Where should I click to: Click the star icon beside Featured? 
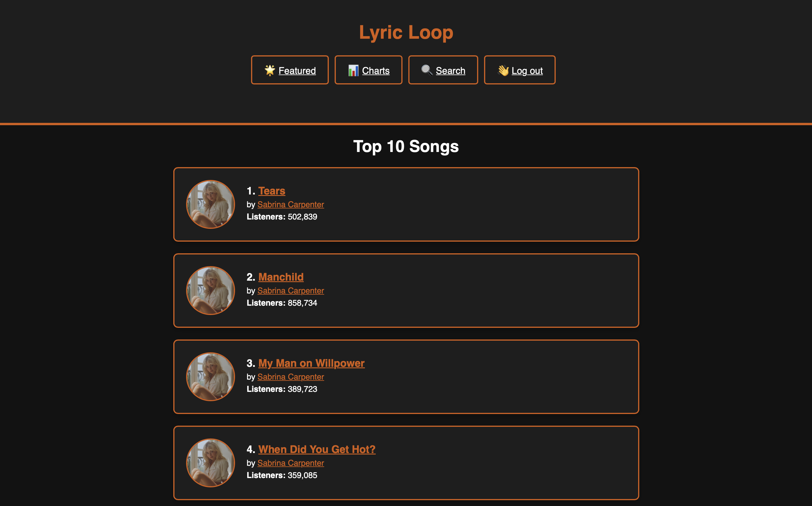[x=269, y=70]
